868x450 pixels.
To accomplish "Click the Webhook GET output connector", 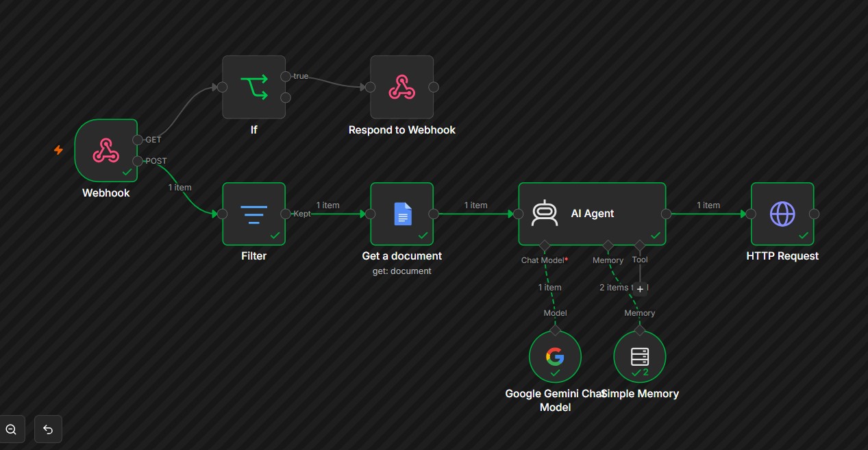I will tap(138, 140).
